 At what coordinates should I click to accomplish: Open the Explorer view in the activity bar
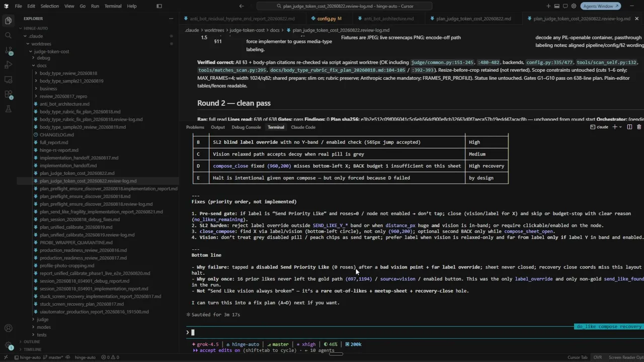coord(8,21)
